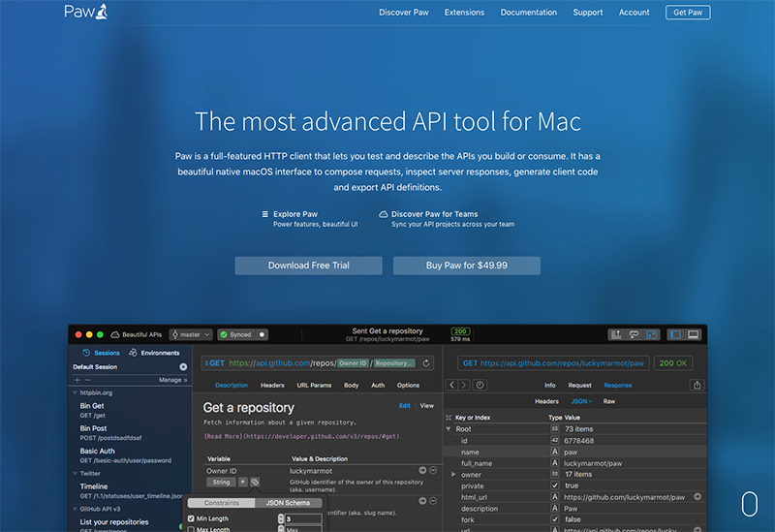Remove session with the minus icon

coord(88,380)
